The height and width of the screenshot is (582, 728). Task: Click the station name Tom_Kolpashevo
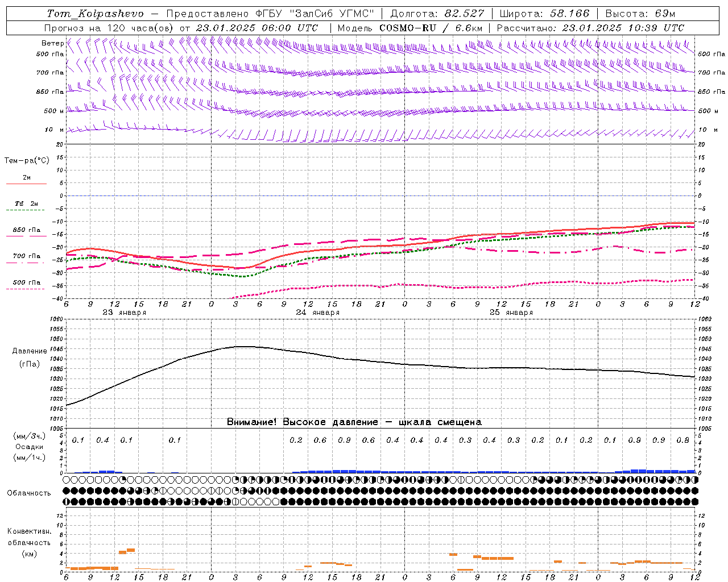(x=96, y=14)
